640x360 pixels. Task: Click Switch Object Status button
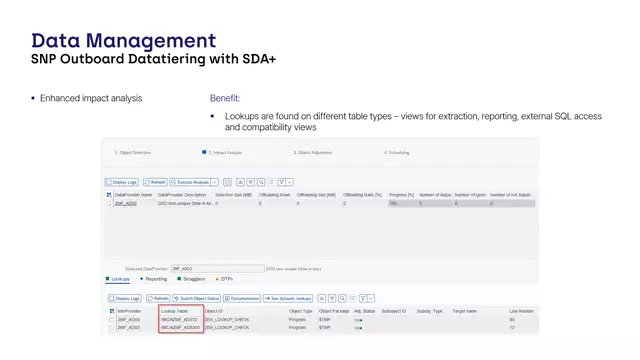click(197, 298)
